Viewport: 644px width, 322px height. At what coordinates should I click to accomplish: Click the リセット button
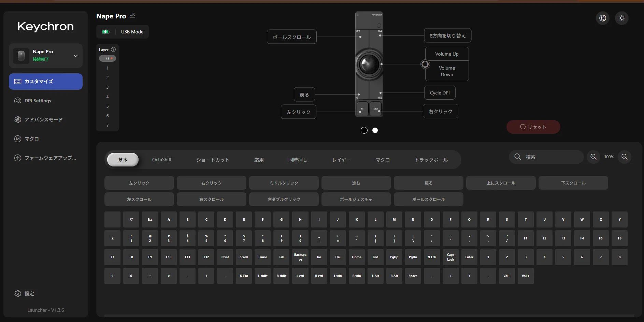pyautogui.click(x=533, y=127)
